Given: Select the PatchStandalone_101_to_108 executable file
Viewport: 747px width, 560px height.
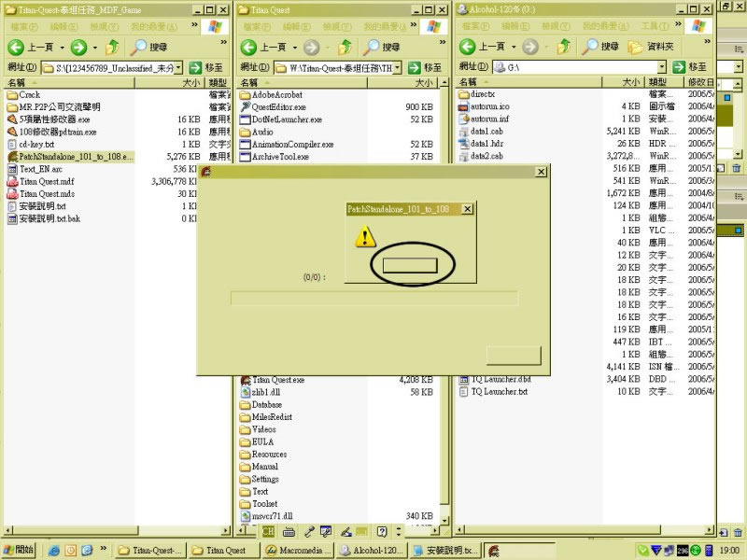Looking at the screenshot, I should click(x=71, y=157).
